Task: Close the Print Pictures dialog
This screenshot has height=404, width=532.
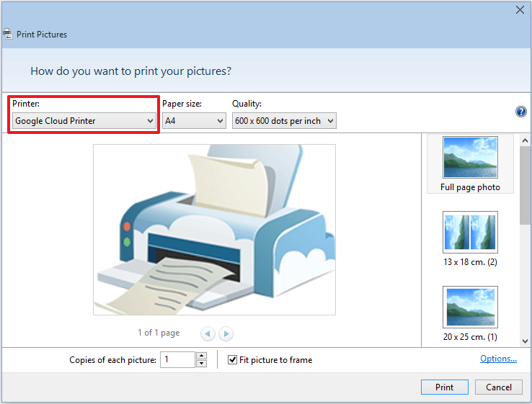Action: [520, 9]
